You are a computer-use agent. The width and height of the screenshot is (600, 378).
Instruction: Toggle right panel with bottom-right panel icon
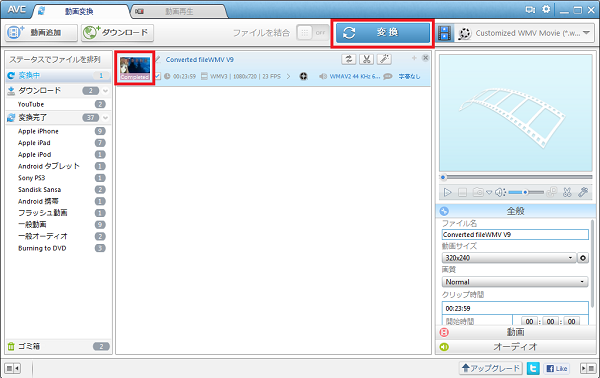(588, 368)
